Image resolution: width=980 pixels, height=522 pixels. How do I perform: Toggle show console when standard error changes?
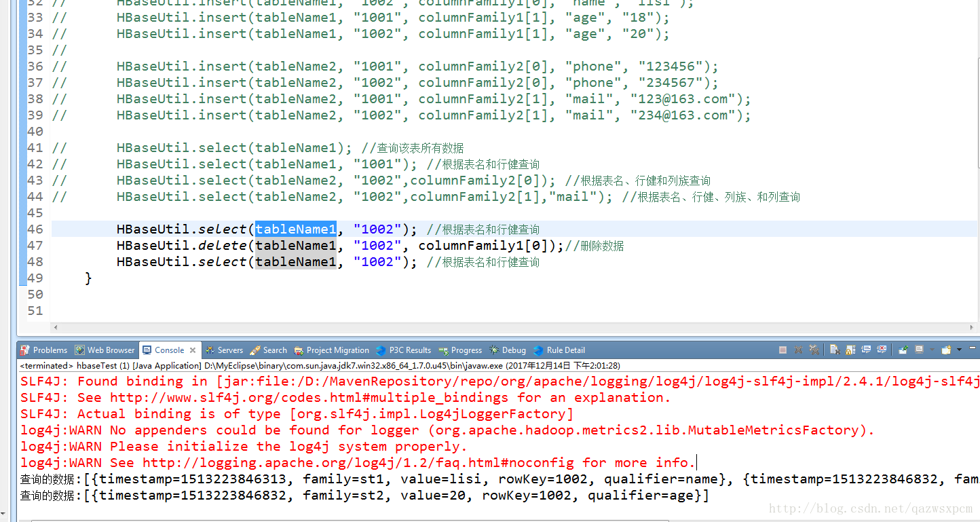pyautogui.click(x=882, y=350)
